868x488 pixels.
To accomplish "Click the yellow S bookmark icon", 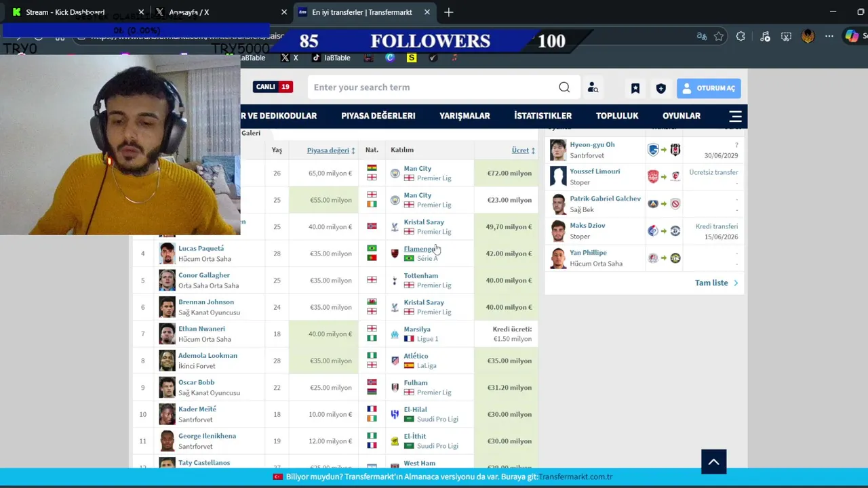I will point(412,58).
